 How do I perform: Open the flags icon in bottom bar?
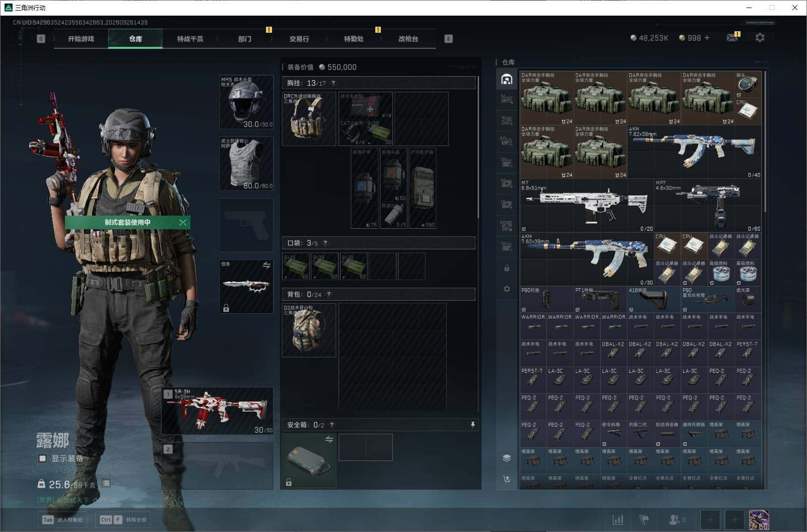tap(644, 519)
